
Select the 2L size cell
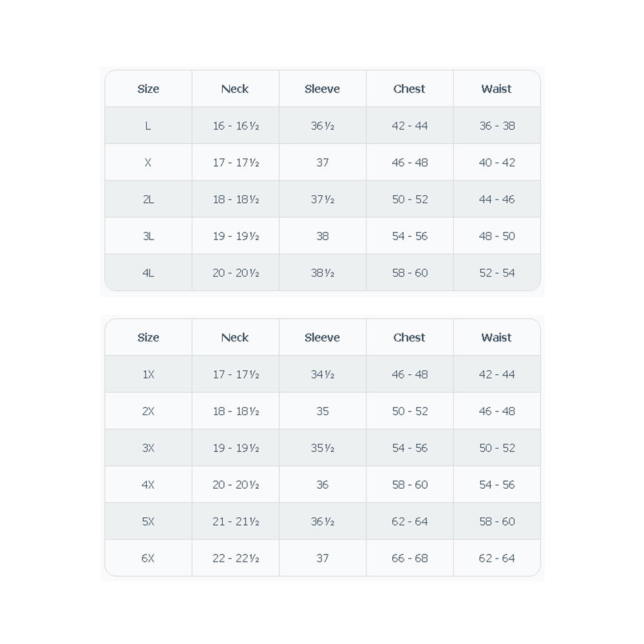(x=148, y=199)
